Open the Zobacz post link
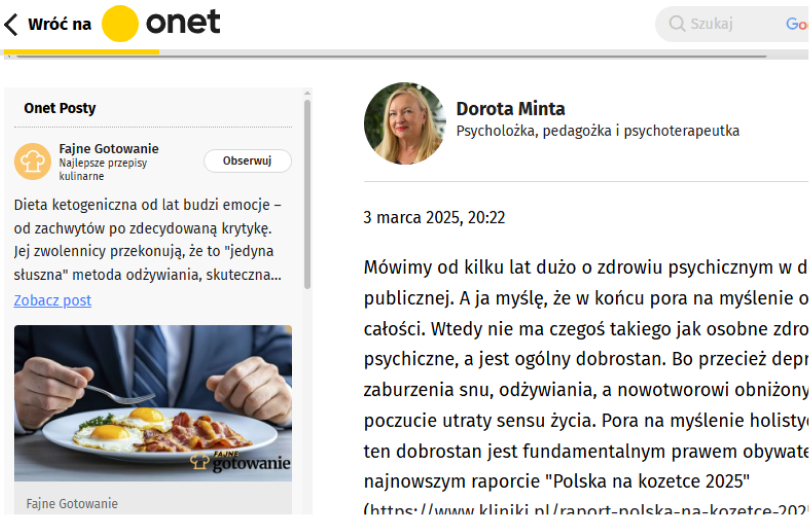Screen dimensions: 809x515 coord(53,300)
